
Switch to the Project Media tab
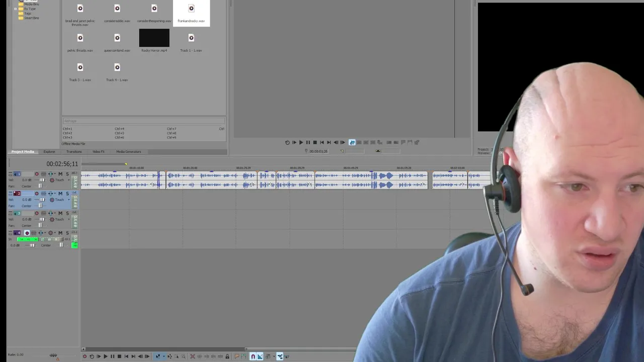click(x=23, y=151)
